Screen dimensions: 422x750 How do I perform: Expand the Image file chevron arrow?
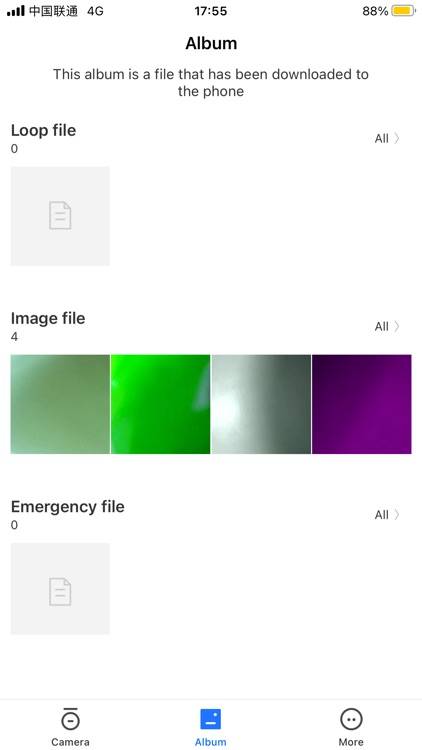tap(397, 327)
